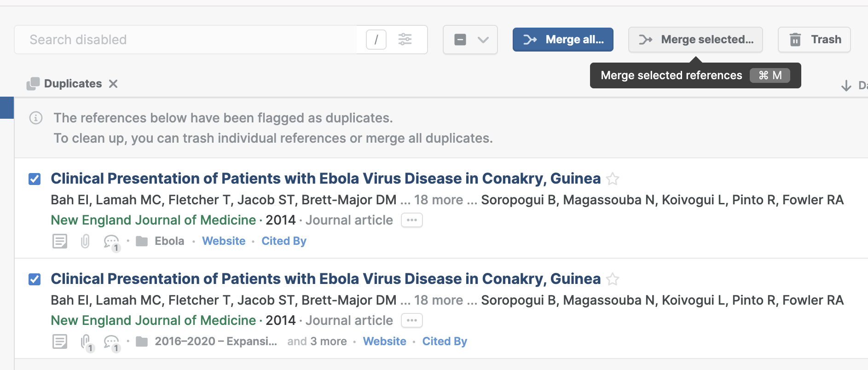Expand more details ellipsis on second reference
Screen dimensions: 868x370
click(412, 320)
